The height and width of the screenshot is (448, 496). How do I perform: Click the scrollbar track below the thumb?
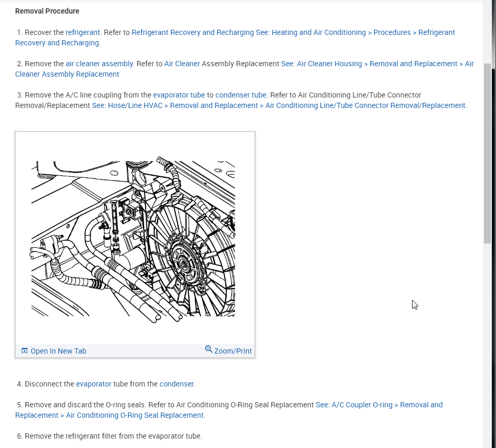tap(488, 345)
